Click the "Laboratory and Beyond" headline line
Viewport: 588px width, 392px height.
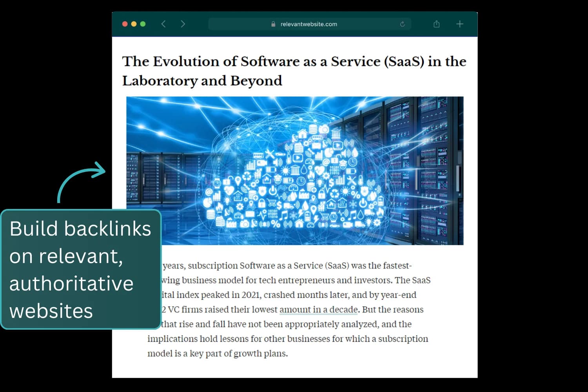click(202, 81)
